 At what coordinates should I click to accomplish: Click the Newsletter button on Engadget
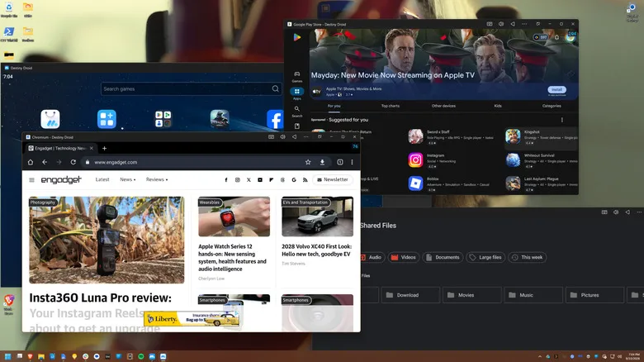pyautogui.click(x=333, y=180)
